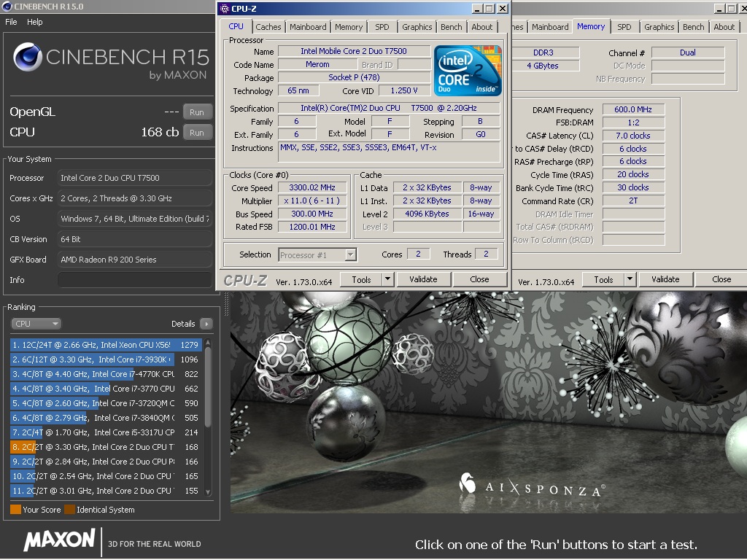The image size is (747, 560).
Task: Open the File menu in Cinebench
Action: click(11, 22)
